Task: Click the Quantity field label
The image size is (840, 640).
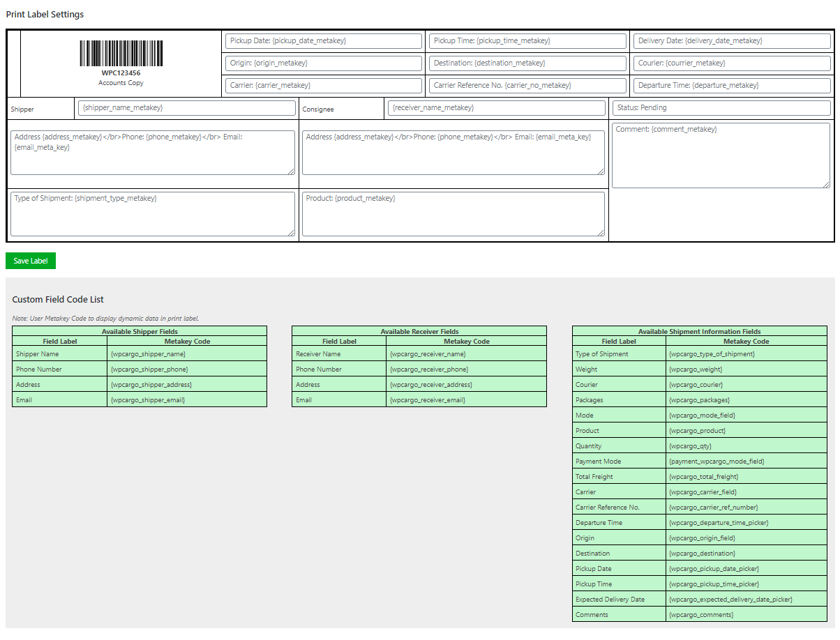Action: [x=589, y=446]
